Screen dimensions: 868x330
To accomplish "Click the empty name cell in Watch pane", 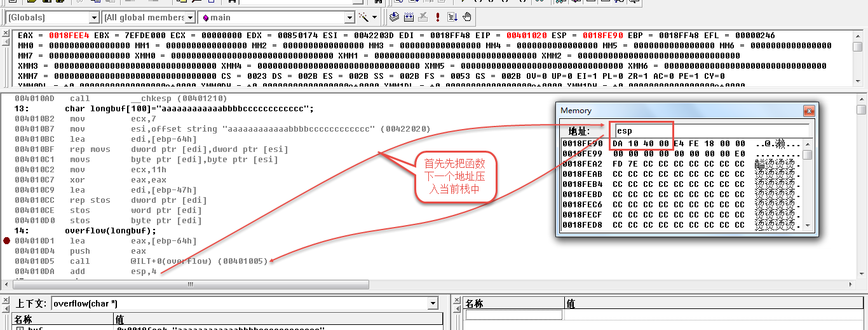I will tap(514, 315).
